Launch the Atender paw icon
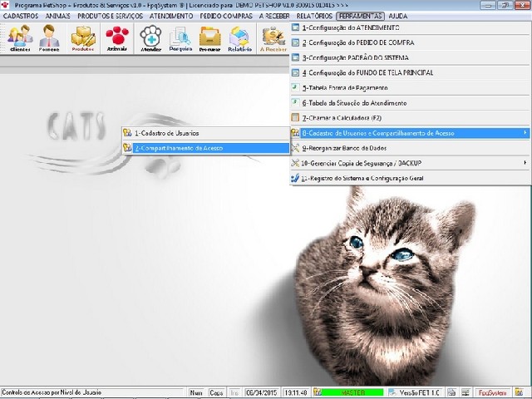 [150, 38]
